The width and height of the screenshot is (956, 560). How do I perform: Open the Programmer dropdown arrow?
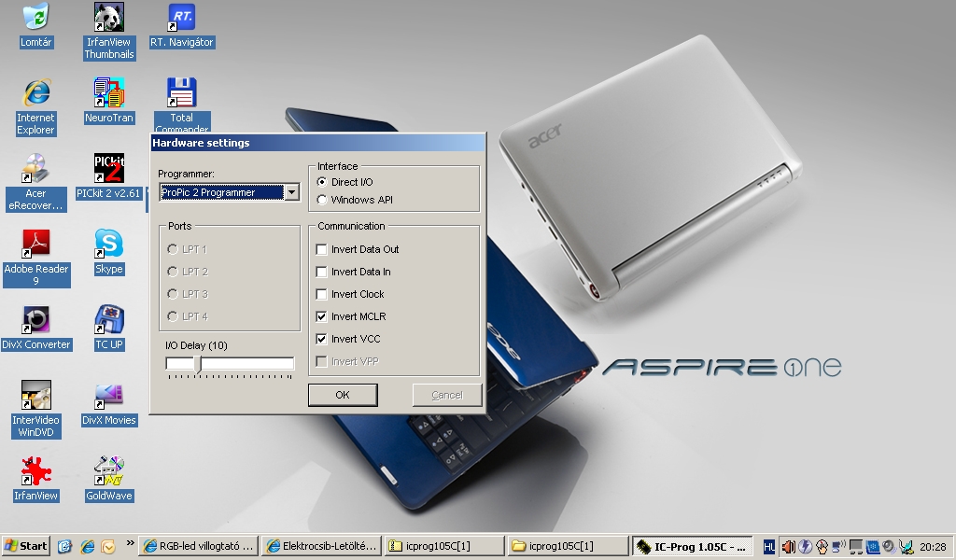(x=292, y=192)
